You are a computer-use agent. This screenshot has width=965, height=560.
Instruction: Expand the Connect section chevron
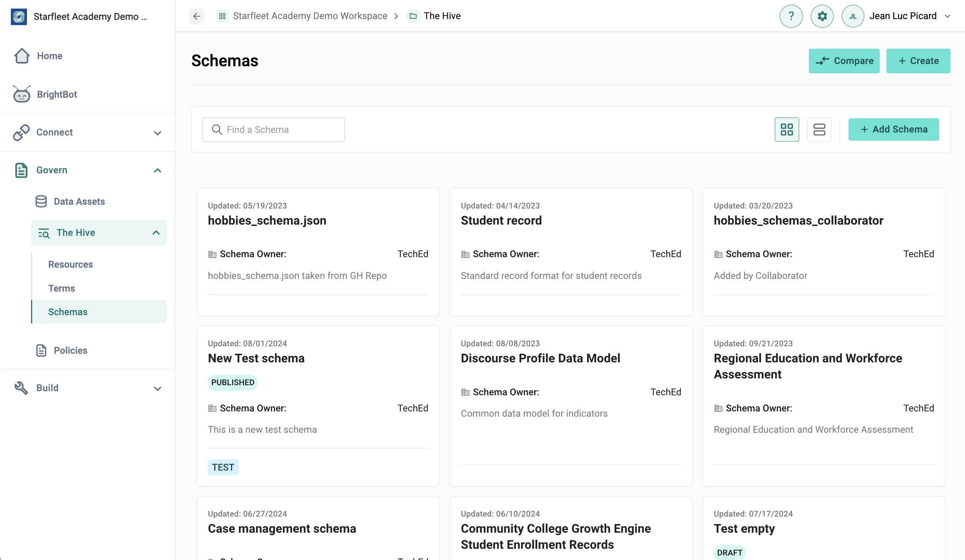tap(157, 133)
